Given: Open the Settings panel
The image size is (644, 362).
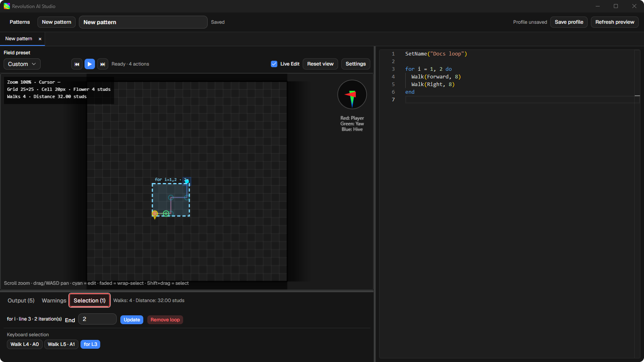Looking at the screenshot, I should [356, 64].
